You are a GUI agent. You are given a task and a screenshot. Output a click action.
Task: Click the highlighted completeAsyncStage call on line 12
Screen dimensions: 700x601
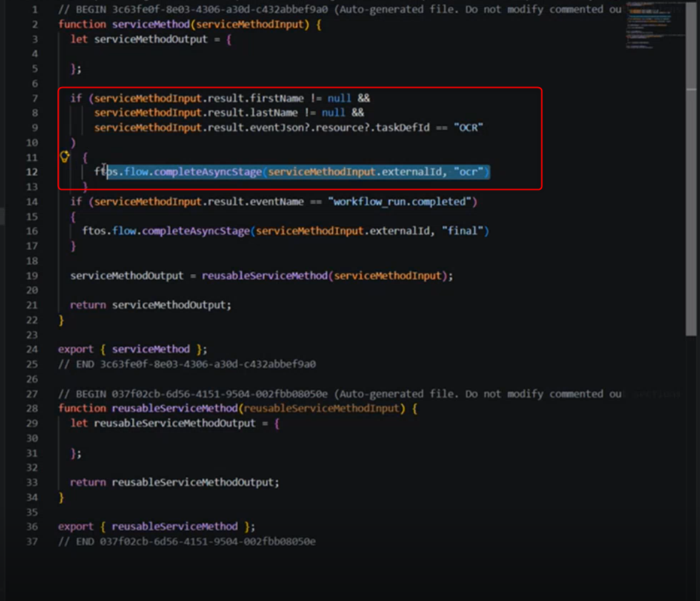292,172
